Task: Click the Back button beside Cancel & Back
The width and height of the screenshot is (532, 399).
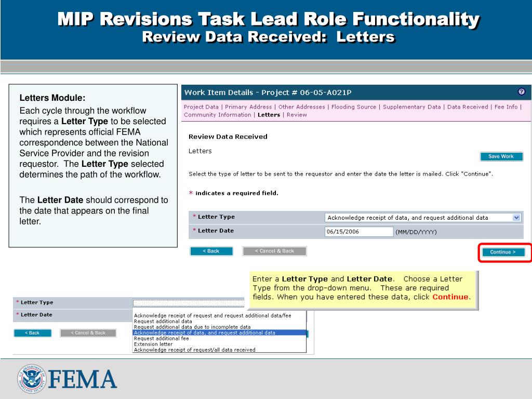Action: pyautogui.click(x=211, y=251)
